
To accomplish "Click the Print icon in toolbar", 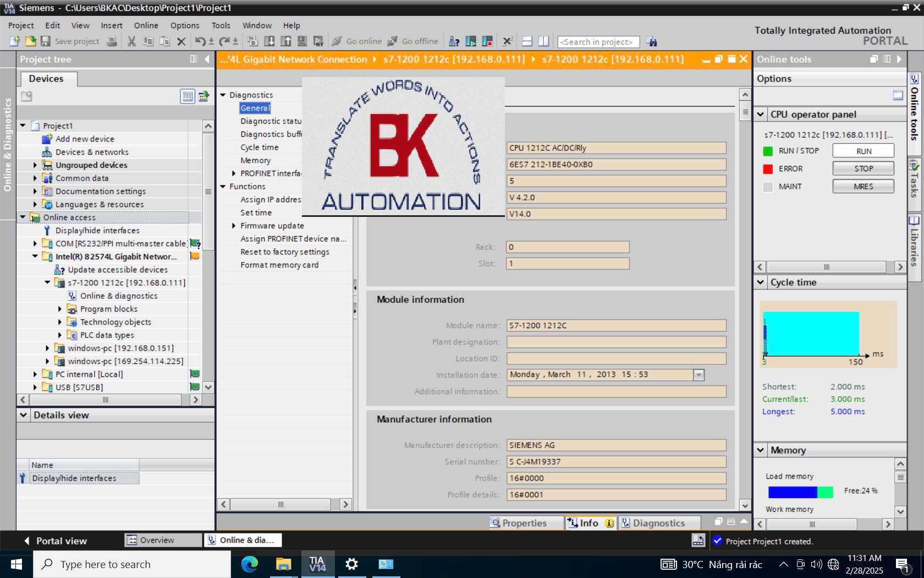I will (x=112, y=41).
